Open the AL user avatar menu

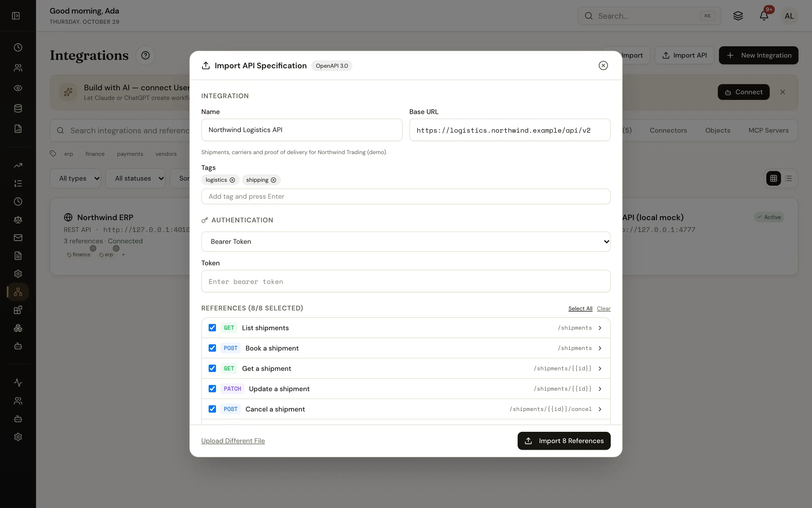(x=789, y=16)
